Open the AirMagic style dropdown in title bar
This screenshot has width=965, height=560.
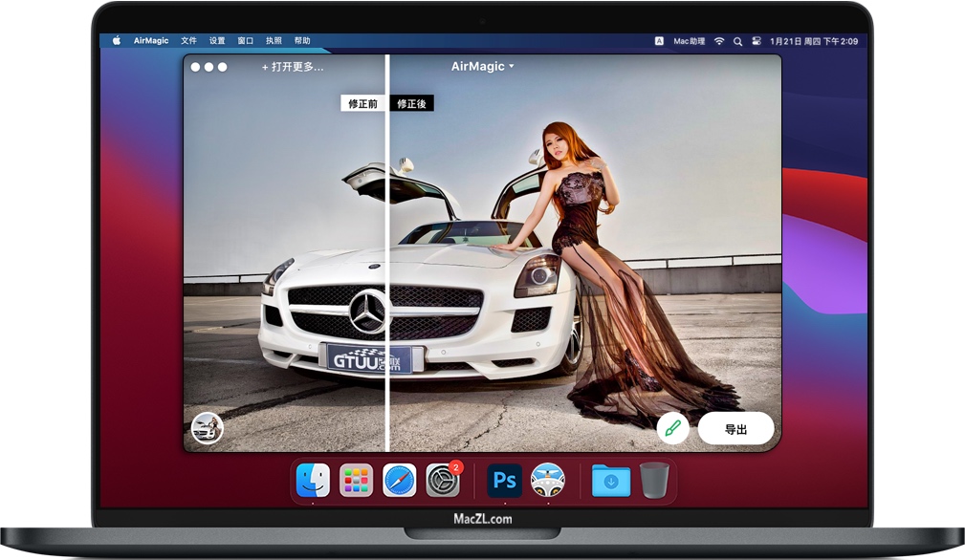(x=481, y=66)
